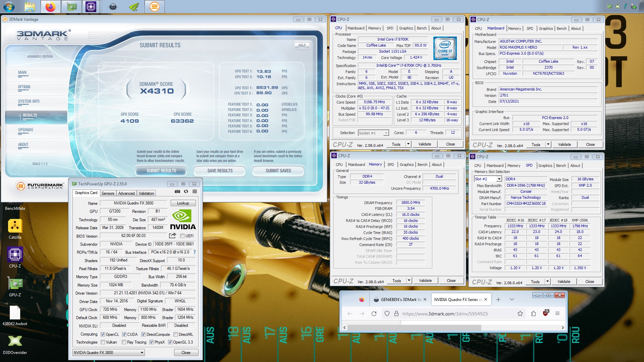This screenshot has height=362, width=644.
Task: Toggle the OpenGL 3.3 checkbox
Action: coord(170,342)
